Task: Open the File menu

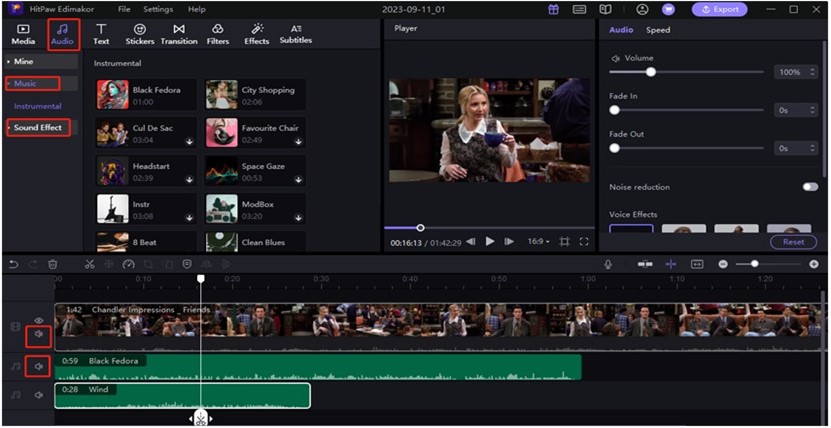Action: click(x=125, y=10)
